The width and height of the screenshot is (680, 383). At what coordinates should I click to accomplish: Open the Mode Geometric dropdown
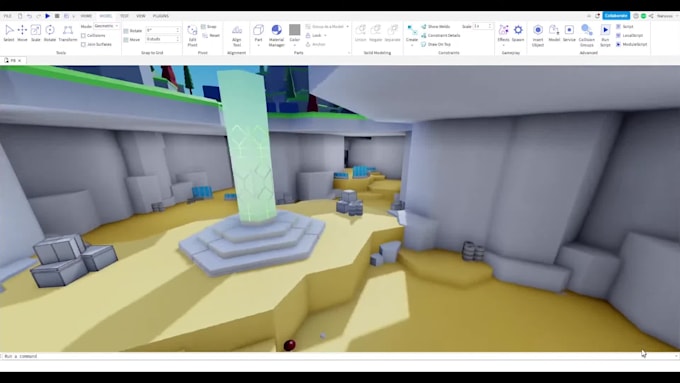[x=107, y=26]
